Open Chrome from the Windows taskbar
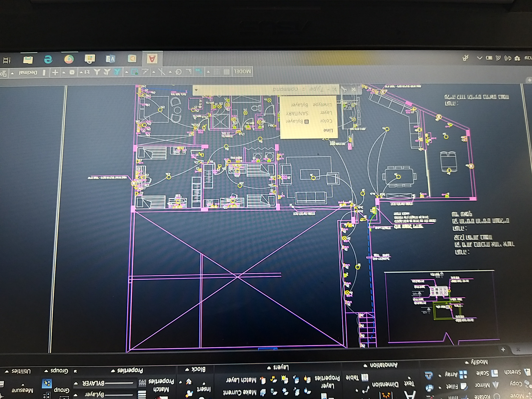This screenshot has width=532, height=399. 69,59
